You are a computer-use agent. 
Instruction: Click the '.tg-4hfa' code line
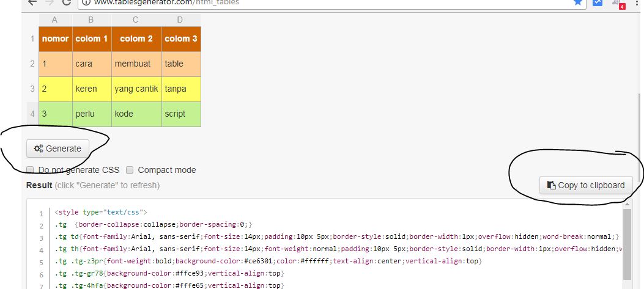pos(169,285)
